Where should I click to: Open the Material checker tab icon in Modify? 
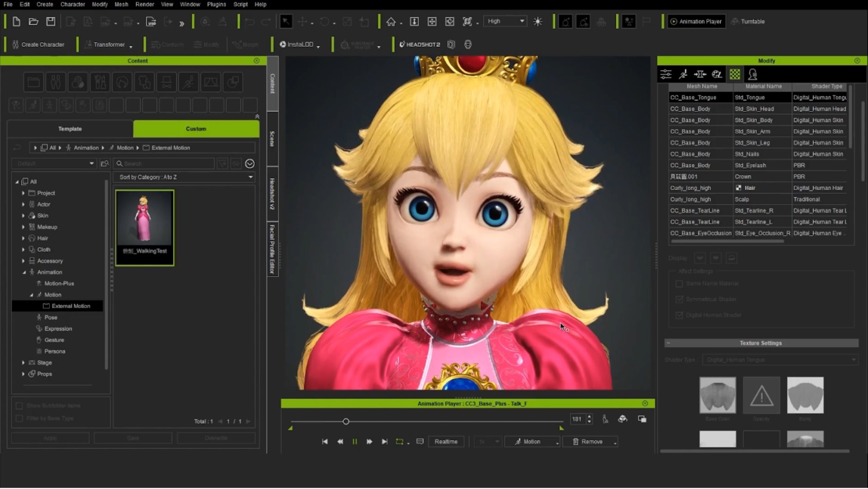click(735, 74)
